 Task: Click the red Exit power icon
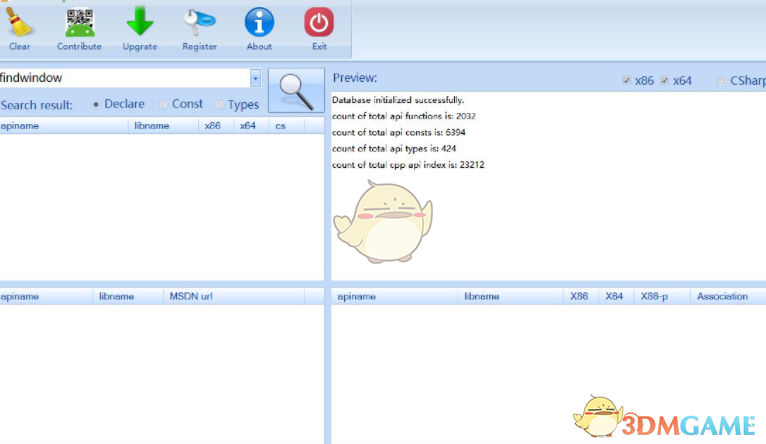coord(319,22)
